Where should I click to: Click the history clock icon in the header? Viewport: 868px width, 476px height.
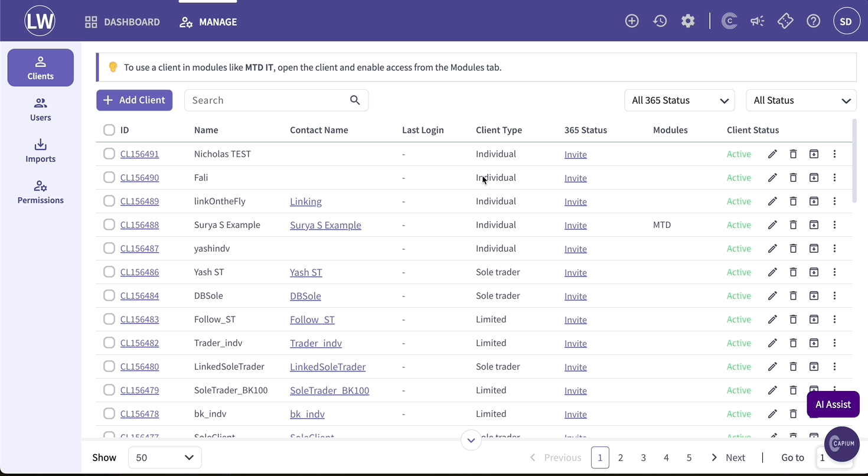(x=660, y=21)
